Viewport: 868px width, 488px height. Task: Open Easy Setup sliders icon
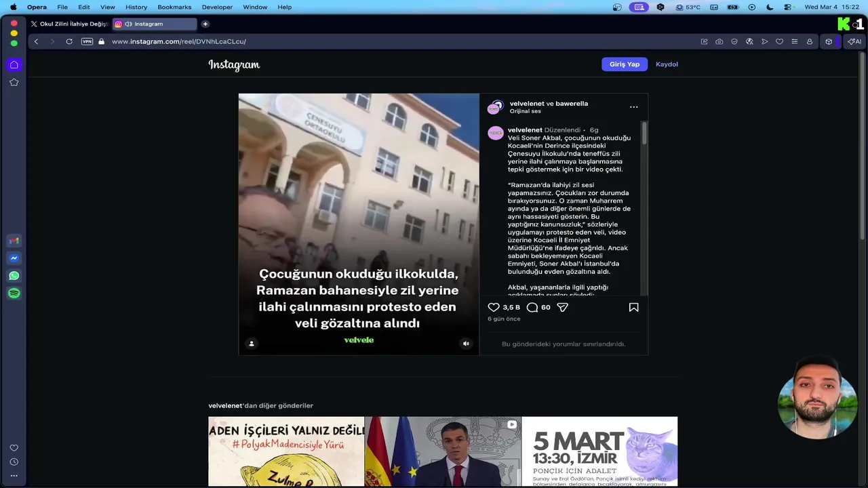point(794,41)
